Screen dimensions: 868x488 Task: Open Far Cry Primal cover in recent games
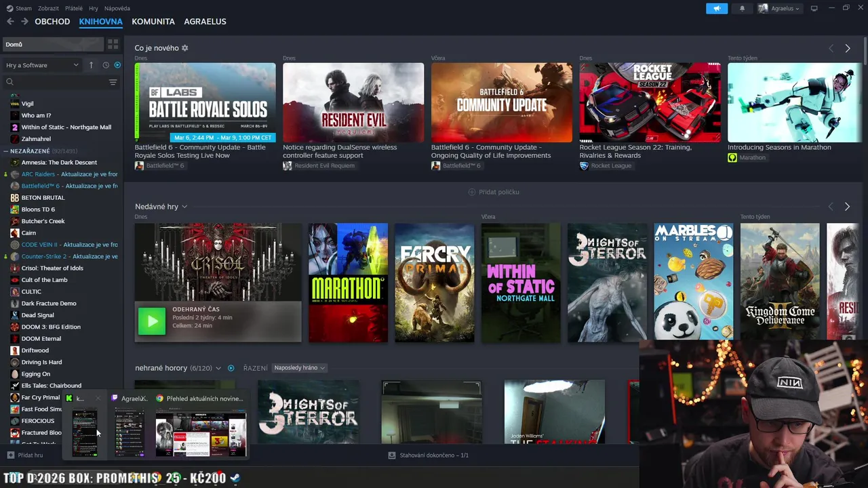pos(435,283)
